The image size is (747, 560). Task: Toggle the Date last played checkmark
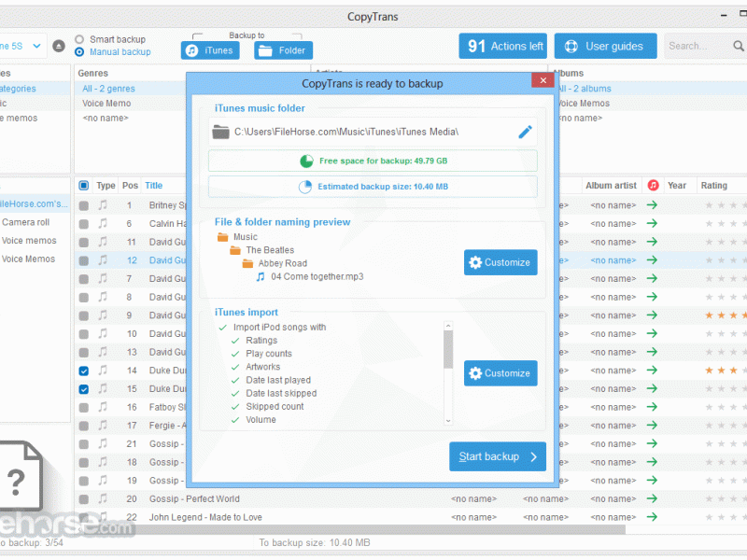point(235,381)
